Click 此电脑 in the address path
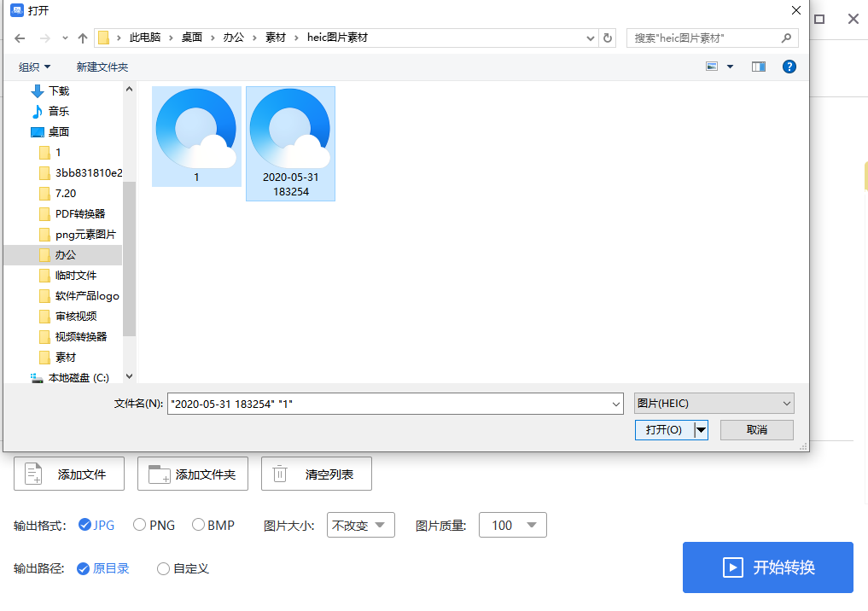Image resolution: width=868 pixels, height=611 pixels. [145, 38]
